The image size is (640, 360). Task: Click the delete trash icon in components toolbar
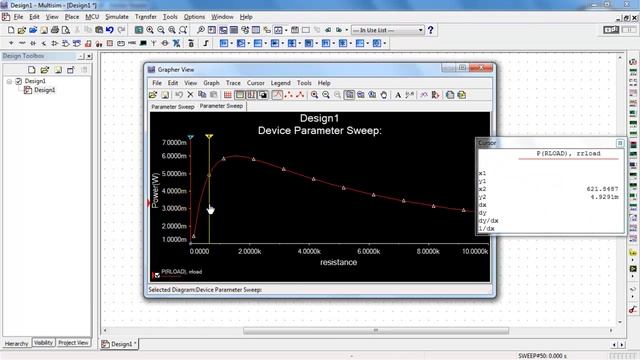(x=191, y=43)
